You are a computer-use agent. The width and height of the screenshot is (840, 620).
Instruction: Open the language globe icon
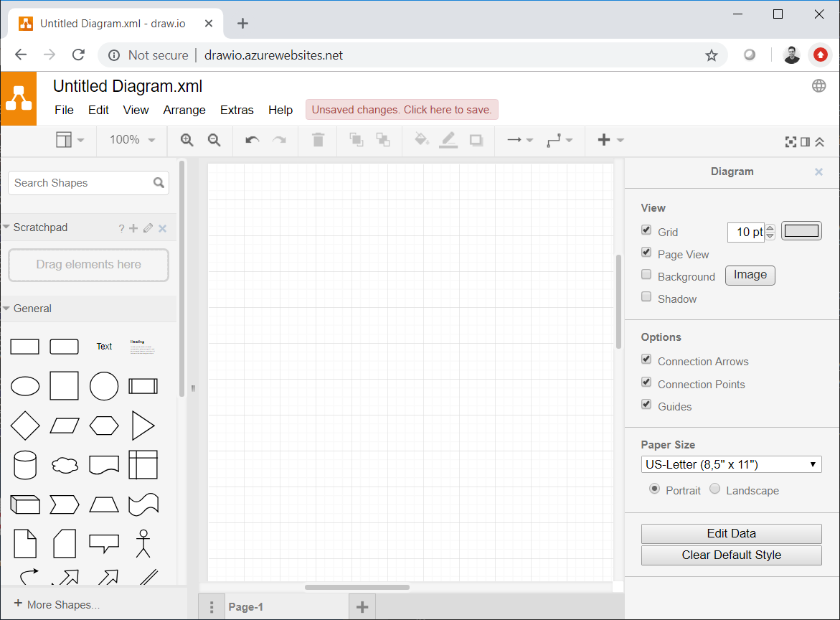(818, 85)
